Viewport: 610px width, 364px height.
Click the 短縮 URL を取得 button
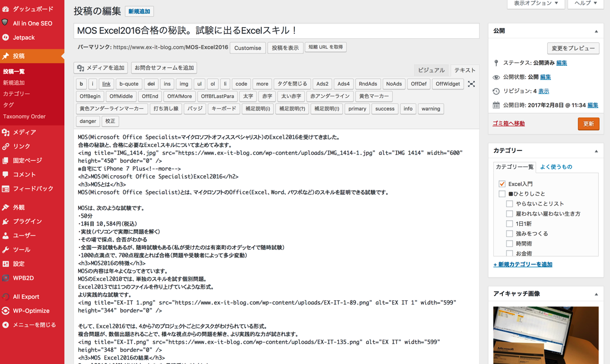[325, 47]
